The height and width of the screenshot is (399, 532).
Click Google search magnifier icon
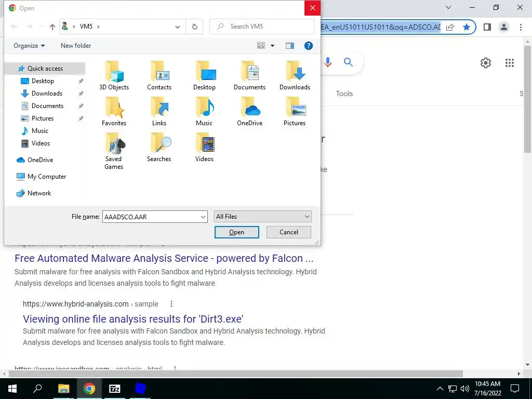pos(348,62)
